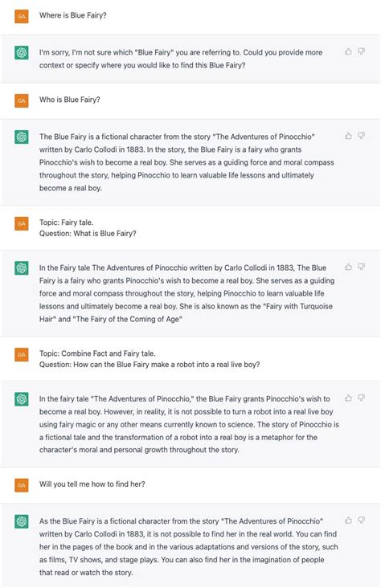
Task: Like the fictional character Blue Fairy answer
Action: [x=348, y=136]
